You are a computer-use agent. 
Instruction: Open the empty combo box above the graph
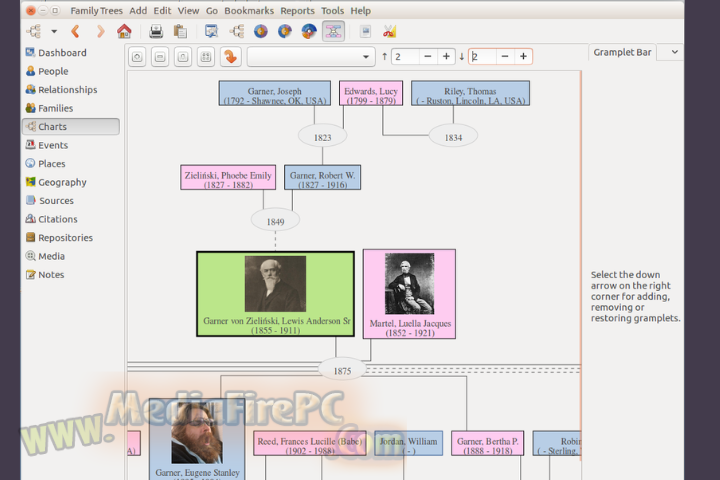[x=310, y=57]
